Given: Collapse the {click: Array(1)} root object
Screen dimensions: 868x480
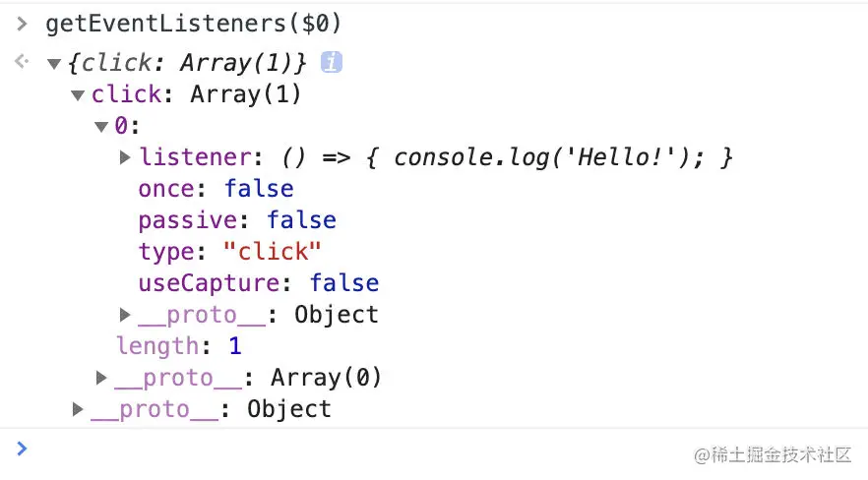Looking at the screenshot, I should click(x=54, y=64).
